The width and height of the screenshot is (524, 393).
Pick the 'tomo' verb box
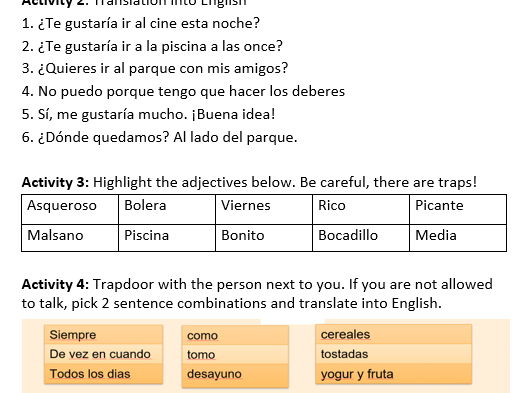click(x=235, y=355)
